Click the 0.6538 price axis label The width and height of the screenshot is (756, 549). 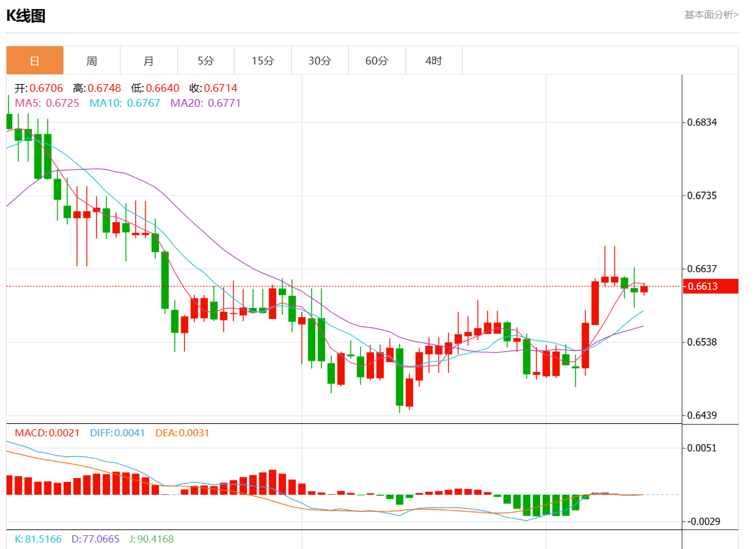pyautogui.click(x=702, y=342)
